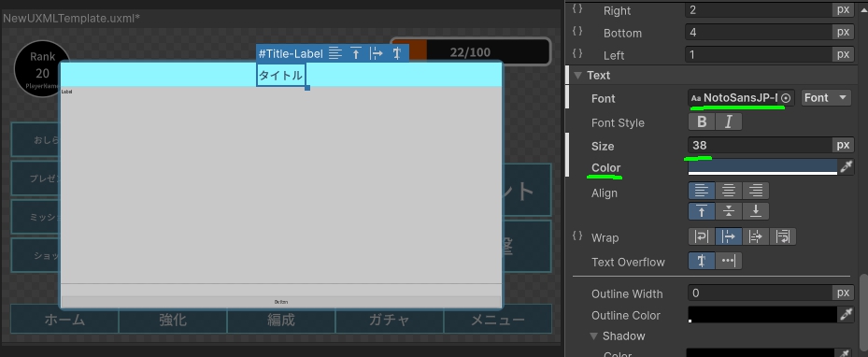The image size is (868, 357).
Task: Align text vertically to the bottom
Action: tap(756, 211)
